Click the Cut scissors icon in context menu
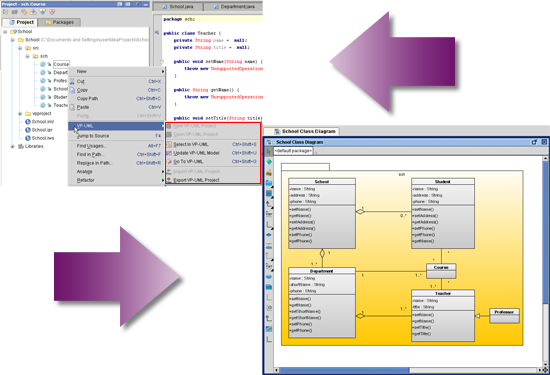This screenshot has width=550, height=375. [x=72, y=81]
